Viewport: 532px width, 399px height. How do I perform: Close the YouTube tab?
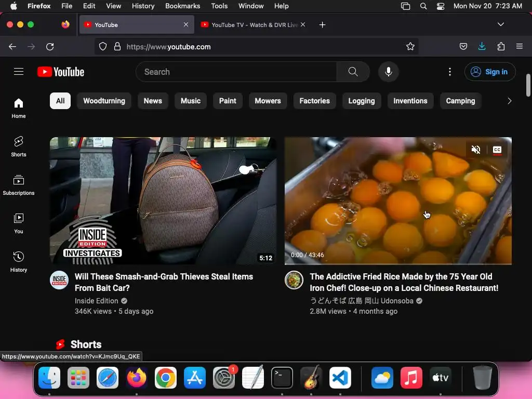point(186,24)
